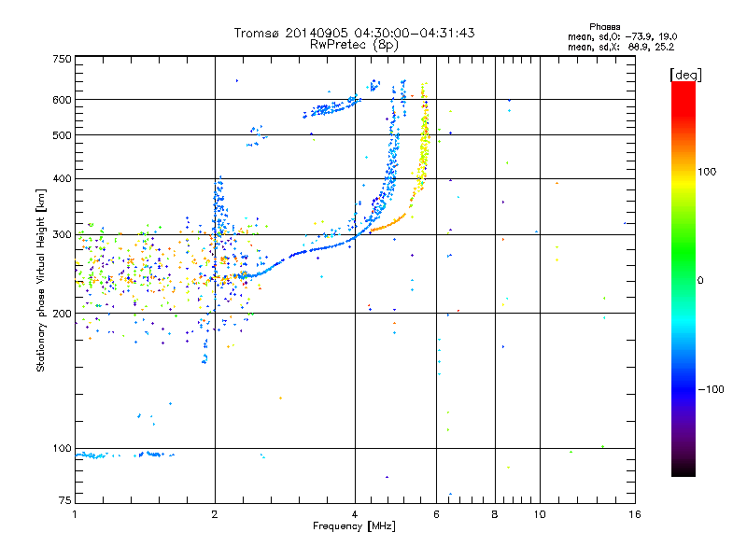Click the colorbar tick label "100" beside the yellow band
The image size is (747, 560).
(707, 172)
